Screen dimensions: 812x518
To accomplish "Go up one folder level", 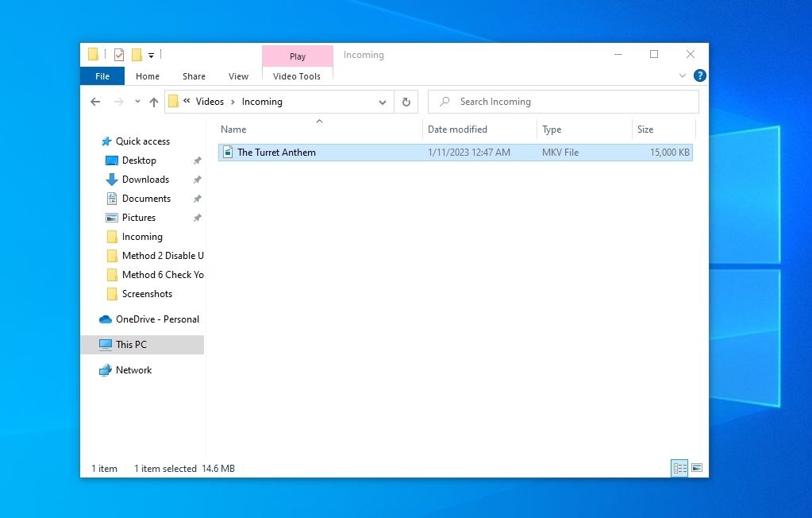I will [153, 102].
